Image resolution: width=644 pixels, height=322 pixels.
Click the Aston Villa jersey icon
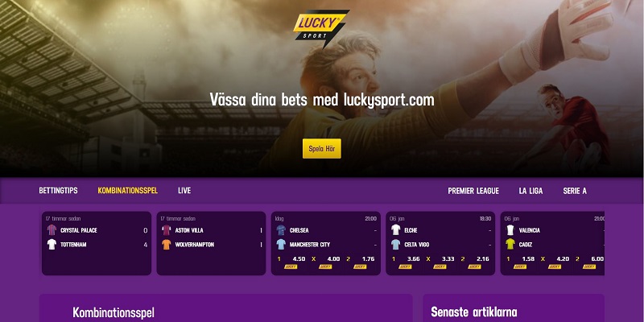click(x=167, y=230)
